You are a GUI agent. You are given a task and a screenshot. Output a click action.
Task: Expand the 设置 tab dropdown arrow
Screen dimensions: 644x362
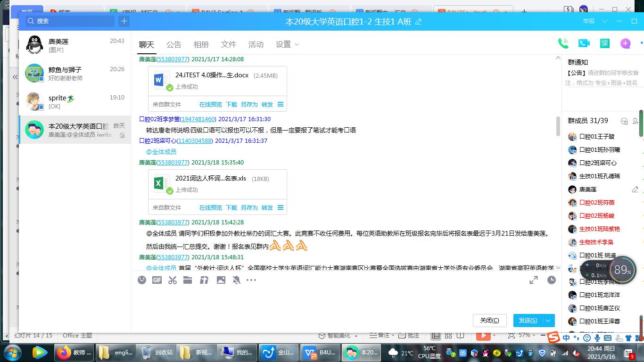coord(297,44)
